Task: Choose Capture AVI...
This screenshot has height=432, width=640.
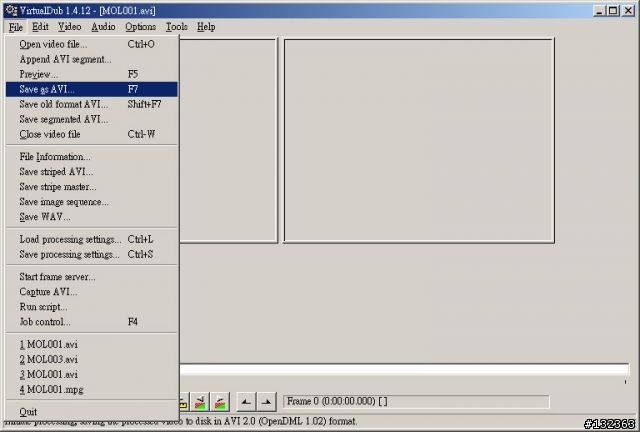Action: click(92, 292)
